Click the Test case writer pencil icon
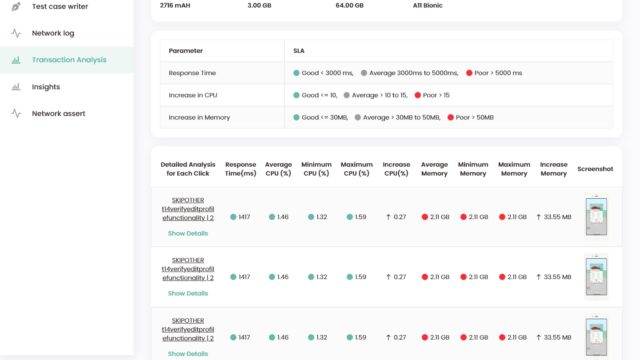Image resolution: width=640 pixels, height=360 pixels. 16,7
